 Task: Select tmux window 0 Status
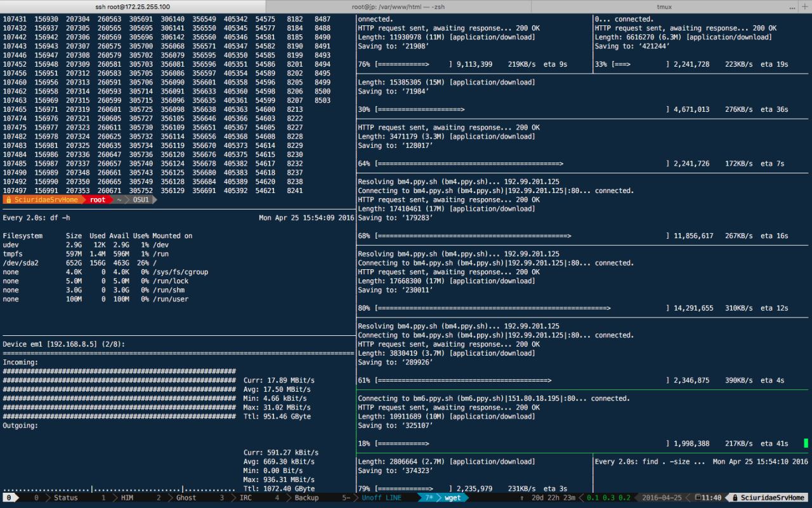point(56,498)
